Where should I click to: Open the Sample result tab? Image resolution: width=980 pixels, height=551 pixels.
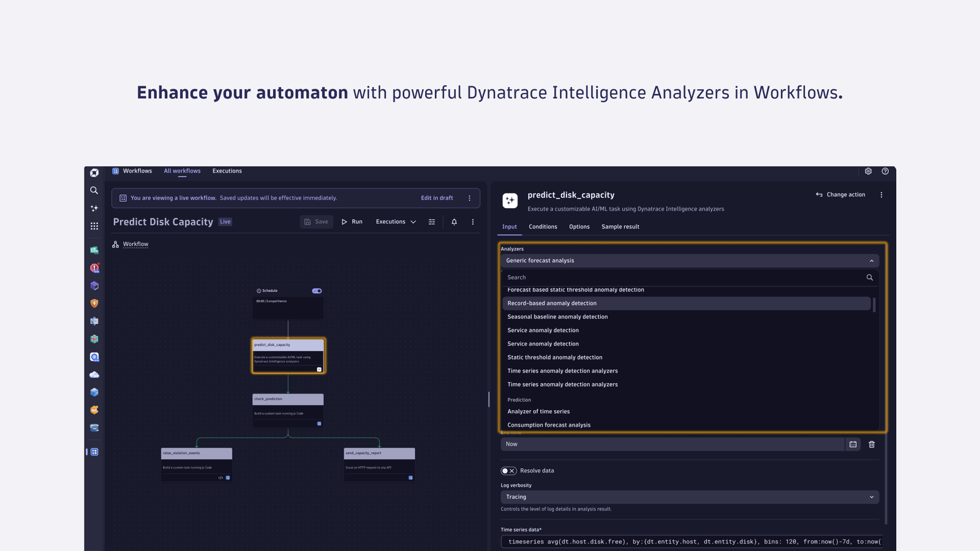tap(620, 227)
